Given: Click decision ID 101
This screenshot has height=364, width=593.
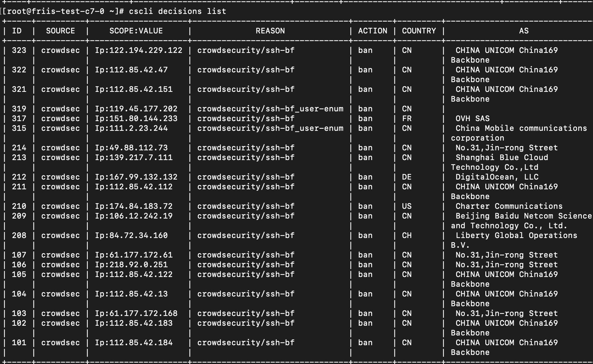Looking at the screenshot, I should pyautogui.click(x=19, y=343).
